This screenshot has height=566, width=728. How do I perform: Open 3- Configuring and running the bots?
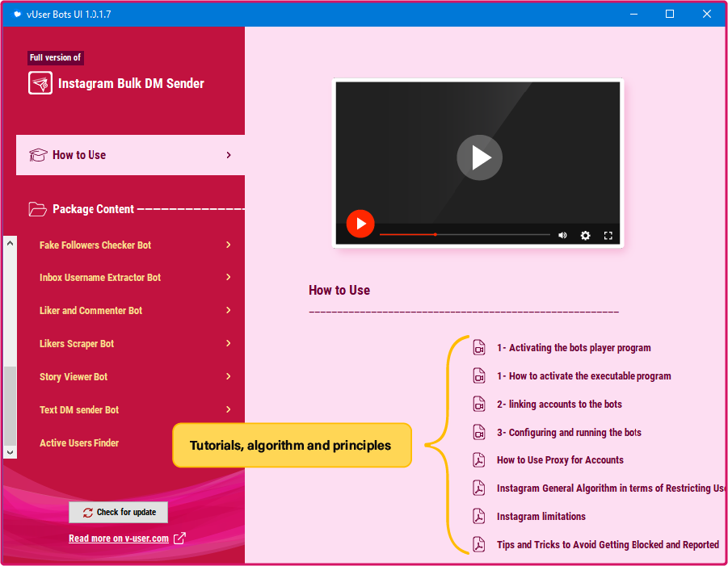click(x=569, y=433)
